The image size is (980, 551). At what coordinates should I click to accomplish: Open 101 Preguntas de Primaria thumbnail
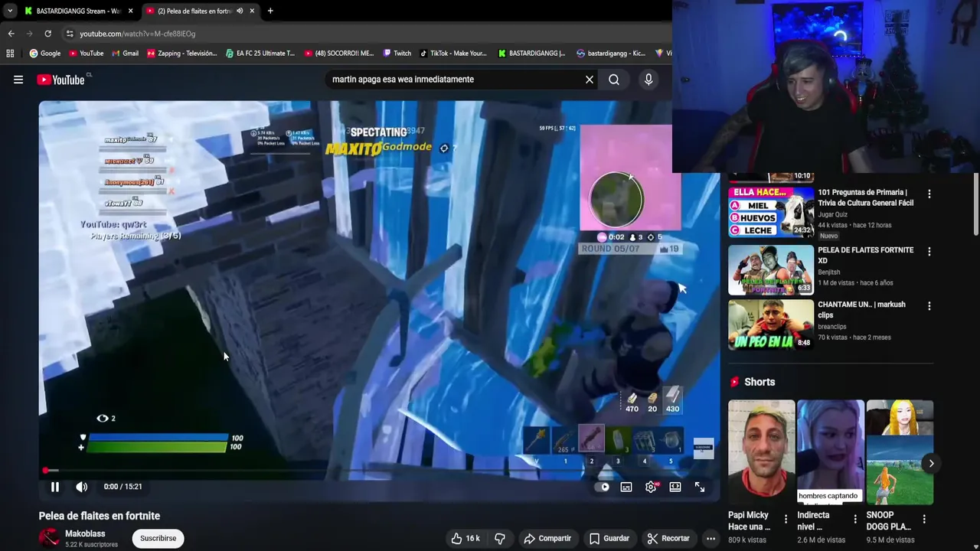[x=771, y=211]
